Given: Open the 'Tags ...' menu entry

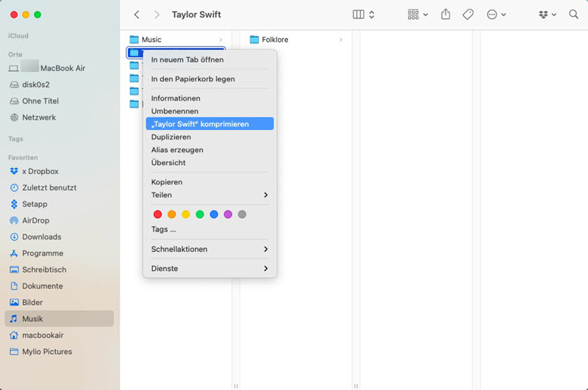Looking at the screenshot, I should point(209,229).
